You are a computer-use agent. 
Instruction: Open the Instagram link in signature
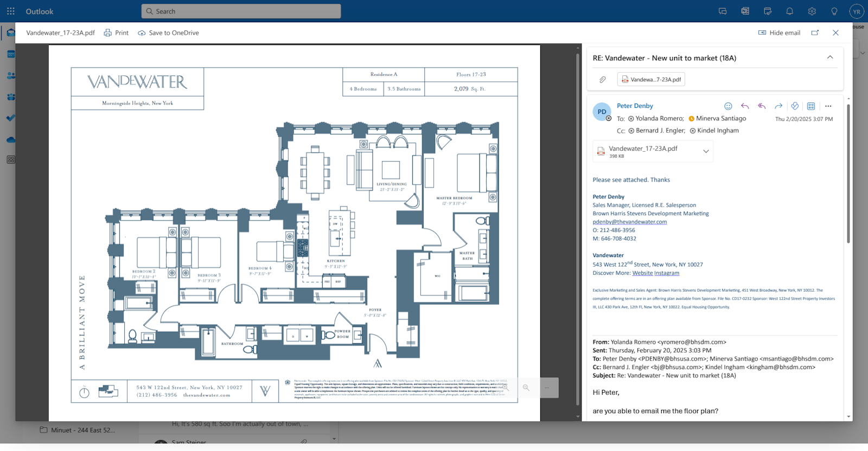667,273
